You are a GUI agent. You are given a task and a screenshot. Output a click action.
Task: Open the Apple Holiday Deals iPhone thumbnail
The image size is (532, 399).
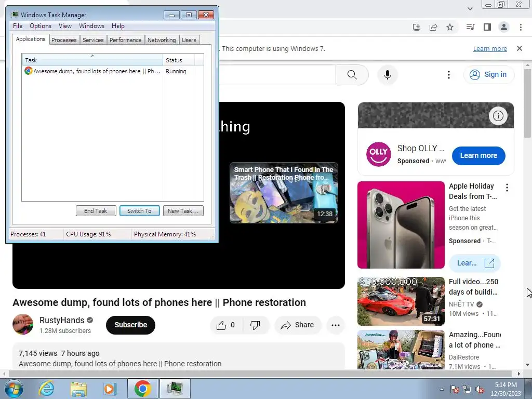coord(401,225)
